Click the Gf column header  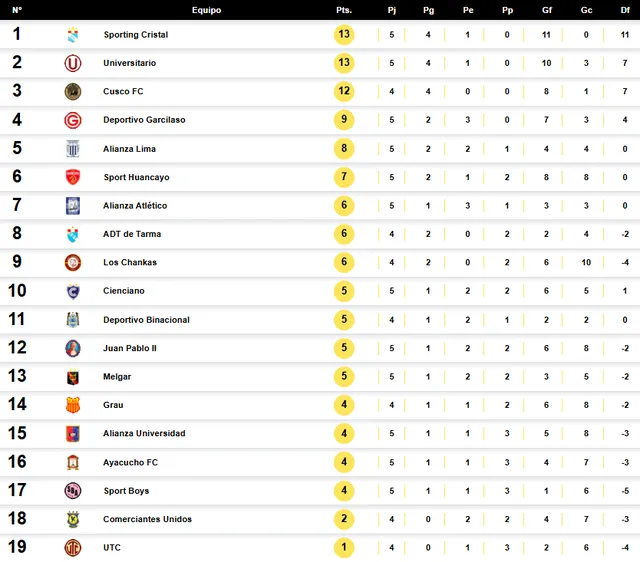pos(547,10)
